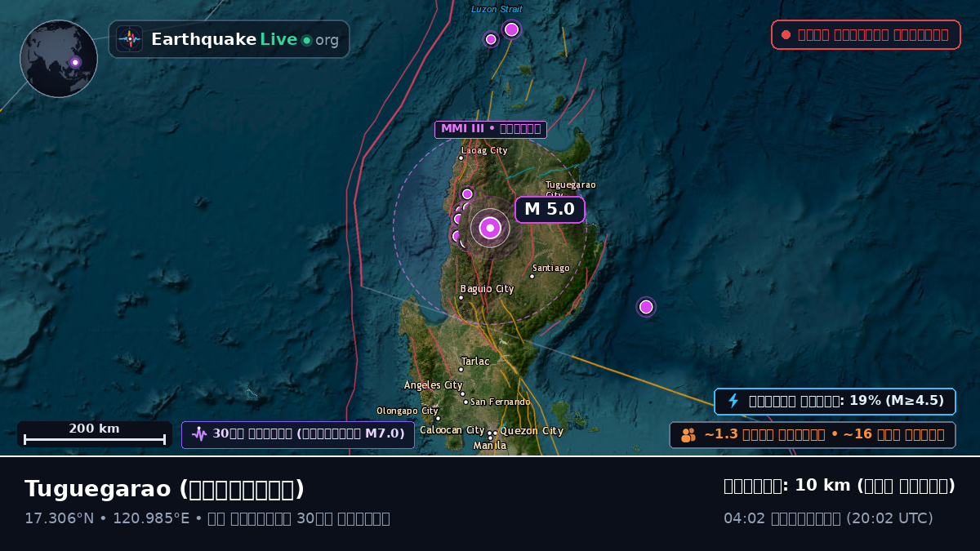Viewport: 980px width, 551px height.
Task: Click the 19% (M≥4.5) probability badge
Action: tap(835, 401)
